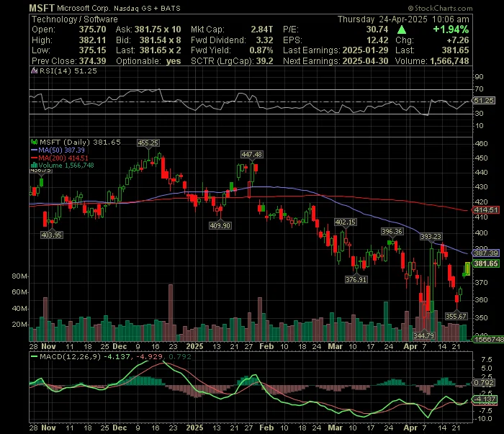Viewport: 504px width, 434px height.
Task: Click the 70 RSI scale label
Action: pos(480,89)
